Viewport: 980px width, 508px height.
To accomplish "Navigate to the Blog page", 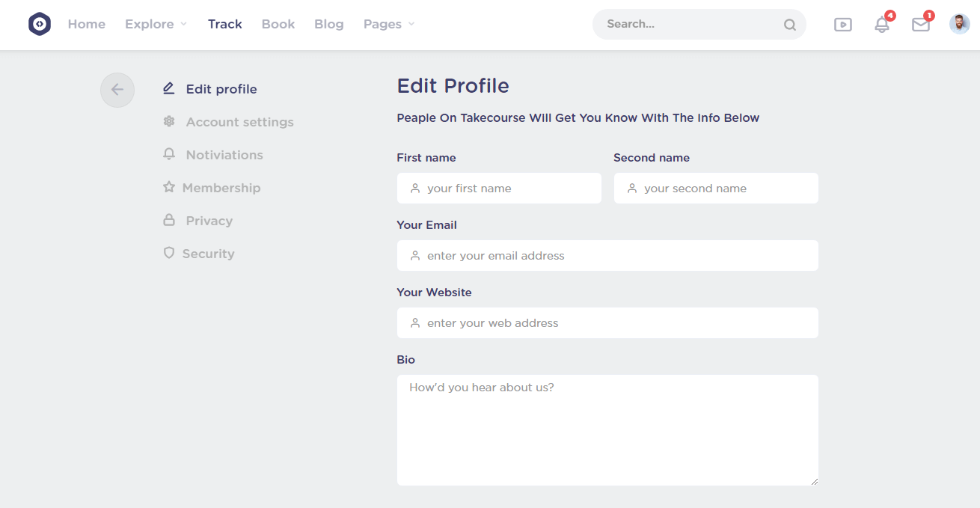I will click(328, 24).
